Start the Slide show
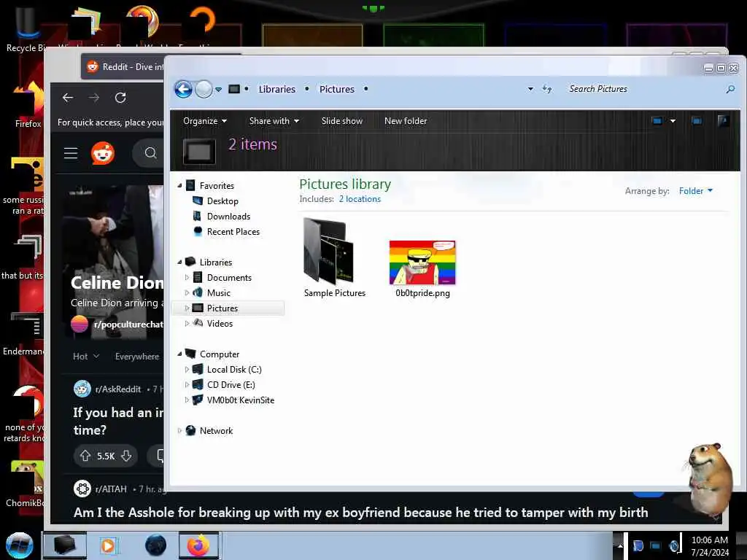The width and height of the screenshot is (747, 560). pyautogui.click(x=342, y=121)
